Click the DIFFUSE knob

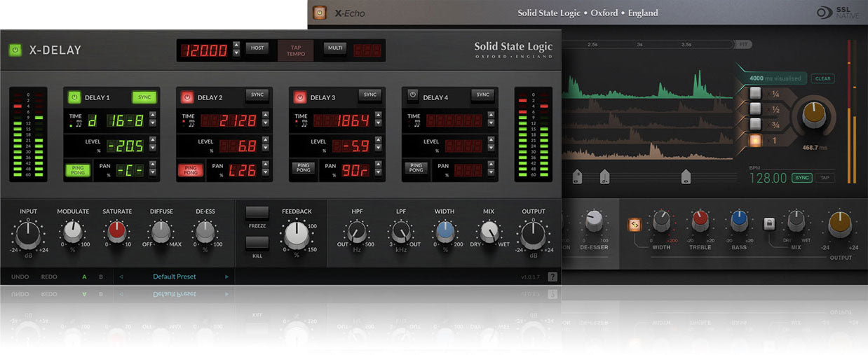[161, 232]
